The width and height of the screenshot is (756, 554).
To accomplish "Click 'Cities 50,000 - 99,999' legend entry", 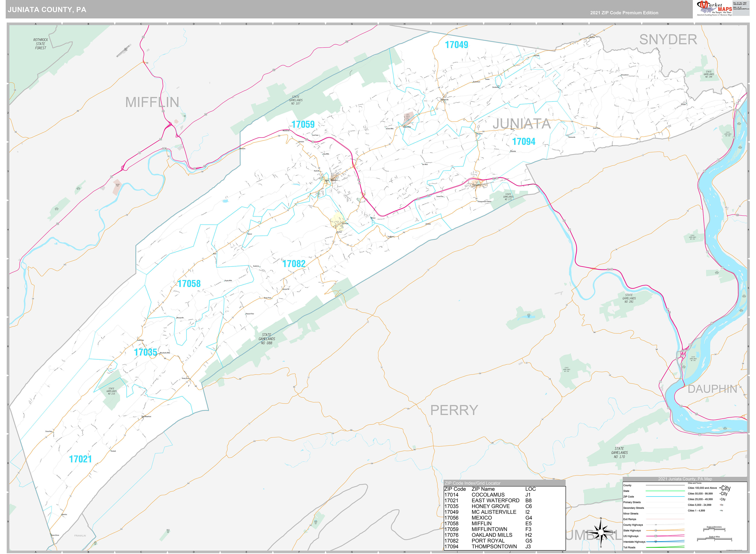I will 700,494.
